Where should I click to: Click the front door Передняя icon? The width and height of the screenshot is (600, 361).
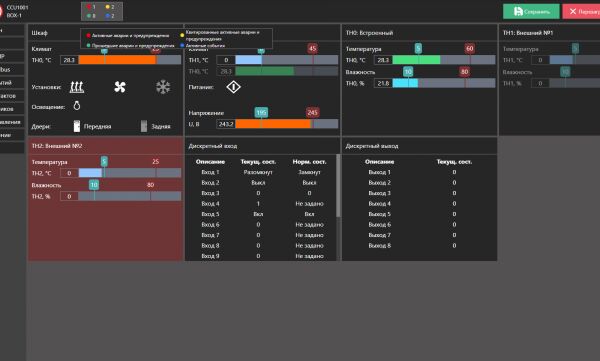(x=77, y=126)
